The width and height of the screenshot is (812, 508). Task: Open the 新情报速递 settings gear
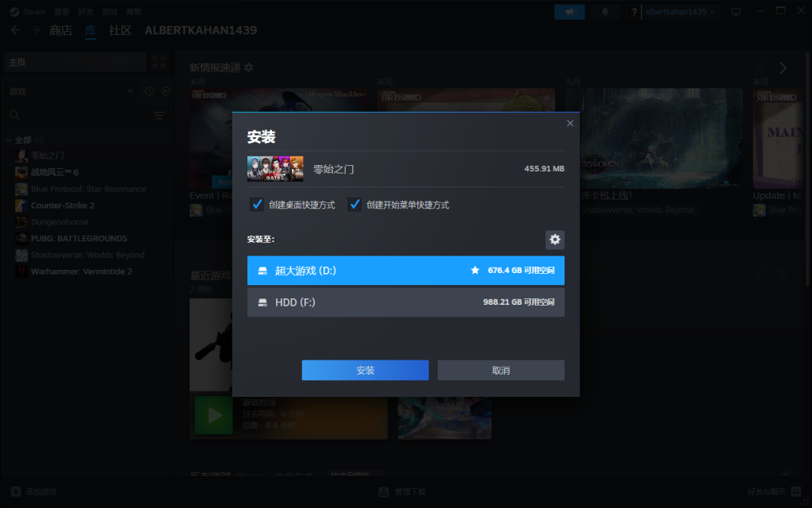pyautogui.click(x=249, y=67)
